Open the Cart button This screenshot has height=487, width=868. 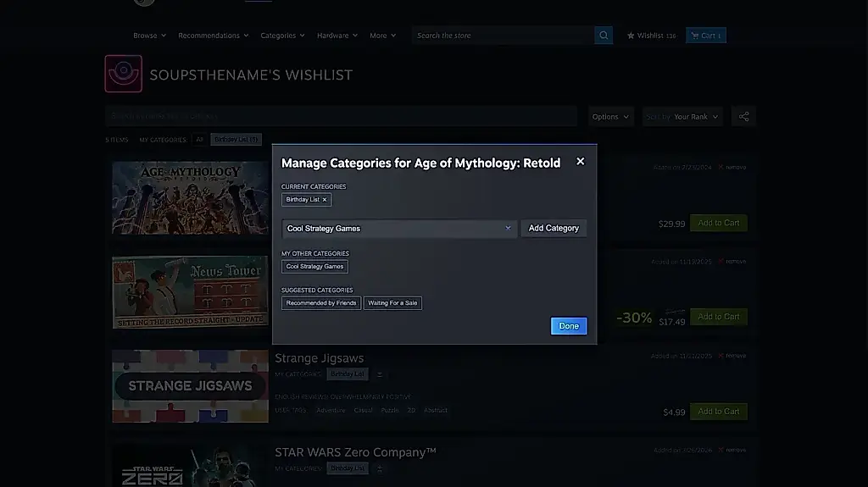pyautogui.click(x=706, y=36)
